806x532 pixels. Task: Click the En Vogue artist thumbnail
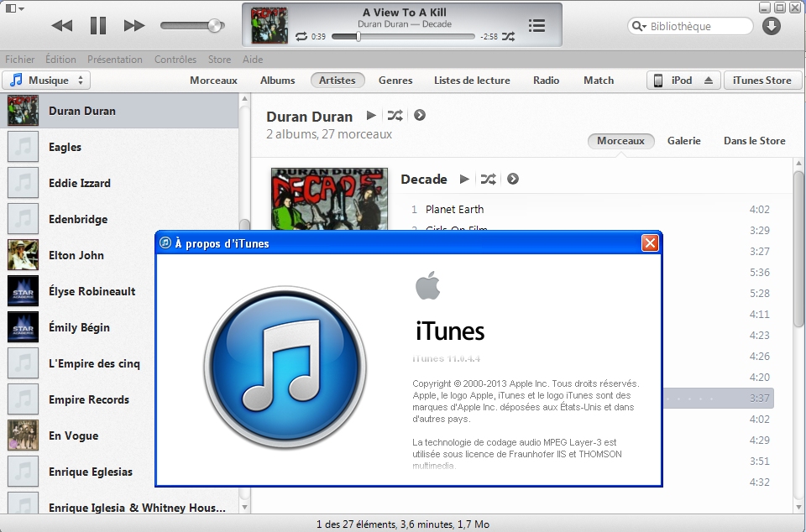(23, 435)
